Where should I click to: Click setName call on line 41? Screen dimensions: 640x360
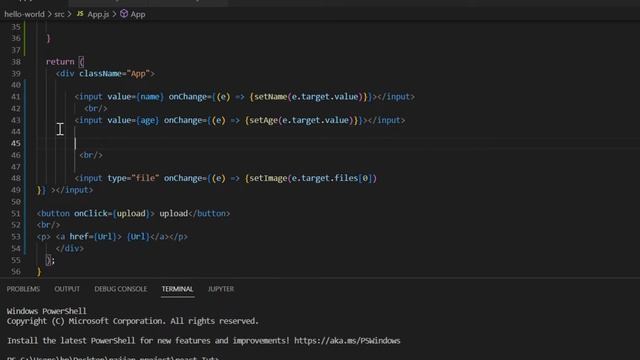coord(271,97)
